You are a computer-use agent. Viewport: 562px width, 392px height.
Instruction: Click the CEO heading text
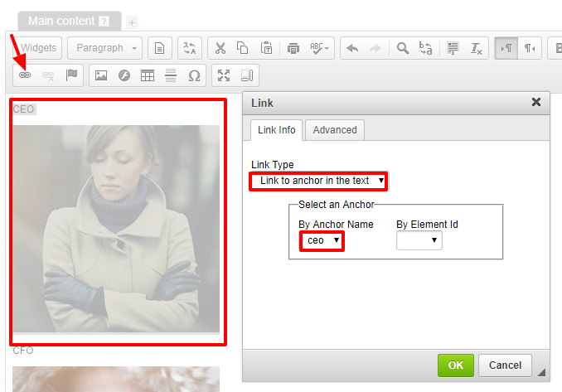tap(24, 109)
